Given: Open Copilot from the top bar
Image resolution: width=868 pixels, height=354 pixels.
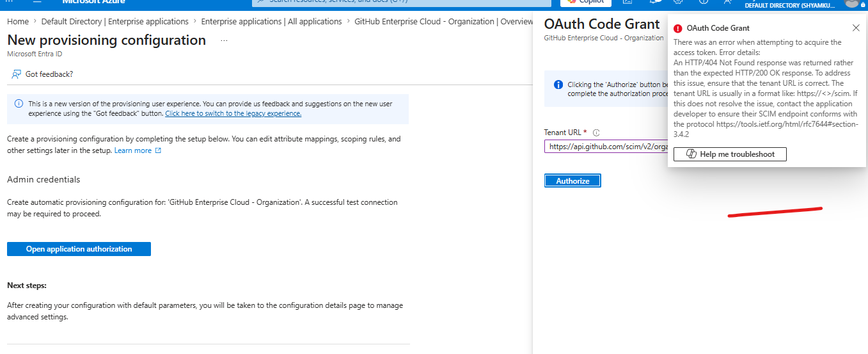Looking at the screenshot, I should click(585, 2).
